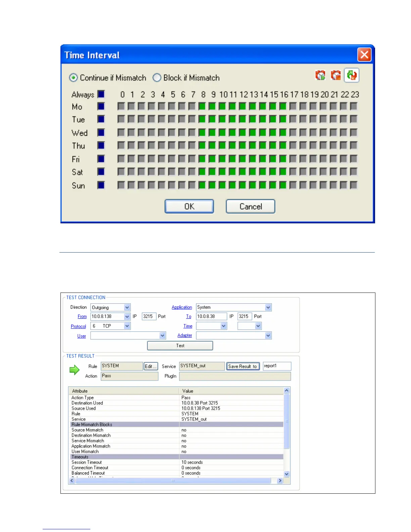Click the horizontal scroll right arrow
The image size is (411, 532).
point(280,481)
